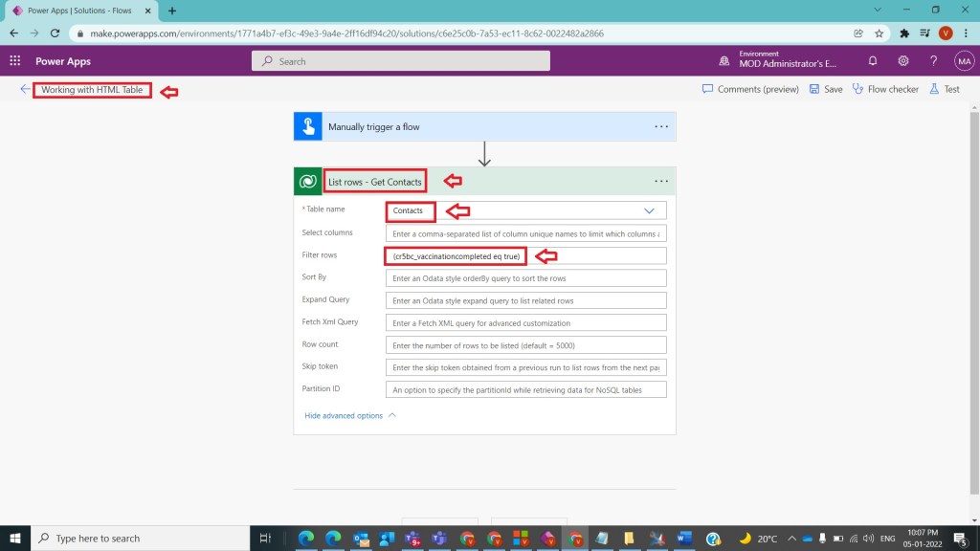Click the back arrow beside flow name
The image size is (980, 551).
[x=25, y=89]
